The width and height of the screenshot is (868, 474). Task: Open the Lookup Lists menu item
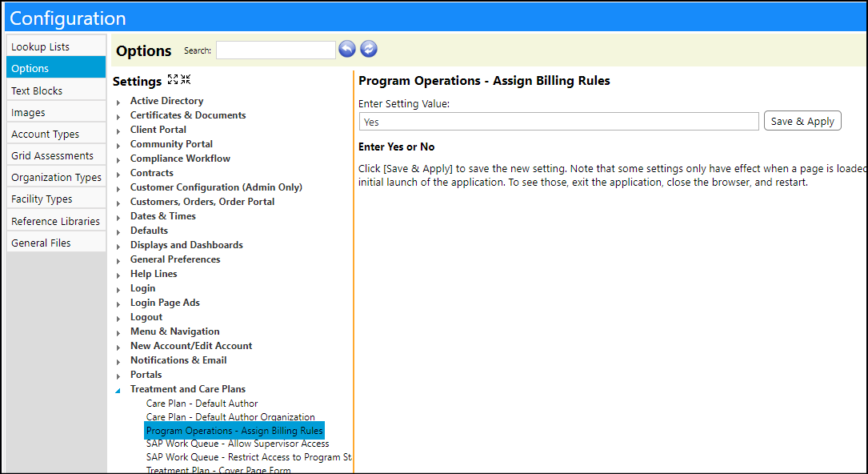56,46
